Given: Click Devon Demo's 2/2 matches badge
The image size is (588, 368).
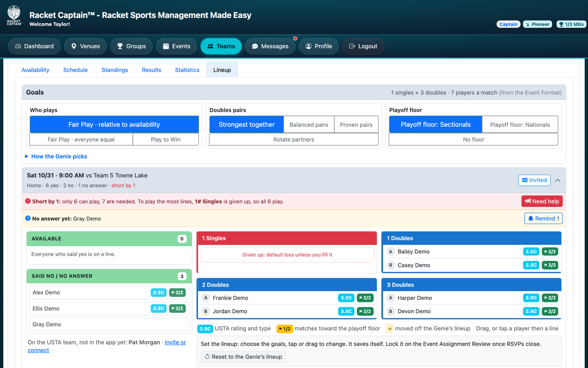Looking at the screenshot, I should [x=549, y=311].
